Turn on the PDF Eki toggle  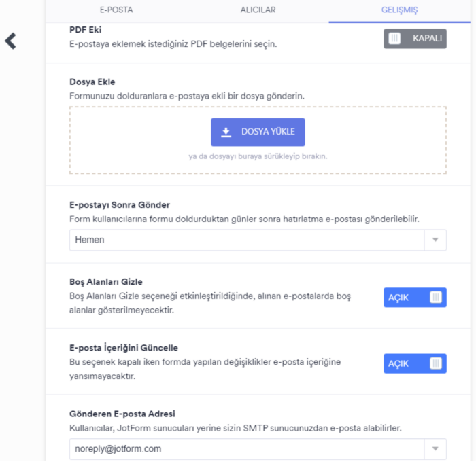[415, 39]
